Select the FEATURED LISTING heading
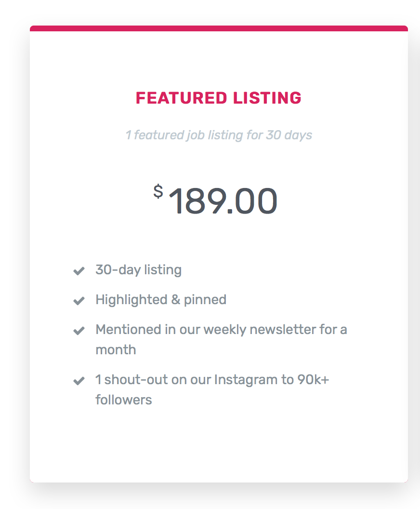Screen dimensions: 420x509 click(219, 98)
